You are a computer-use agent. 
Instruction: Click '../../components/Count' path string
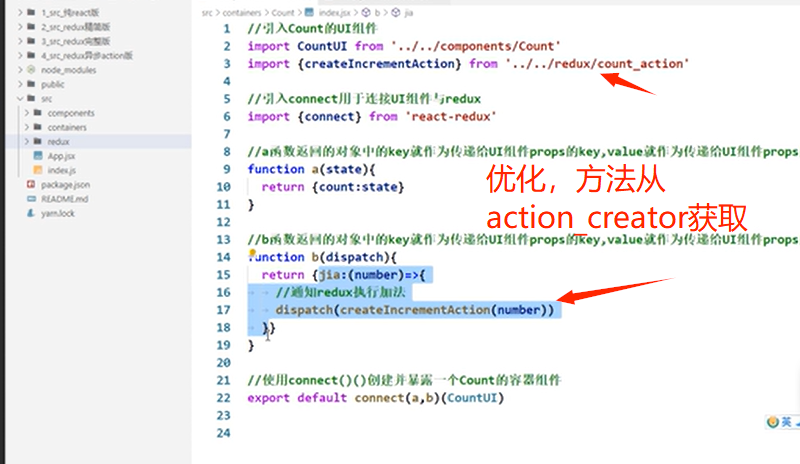[476, 46]
